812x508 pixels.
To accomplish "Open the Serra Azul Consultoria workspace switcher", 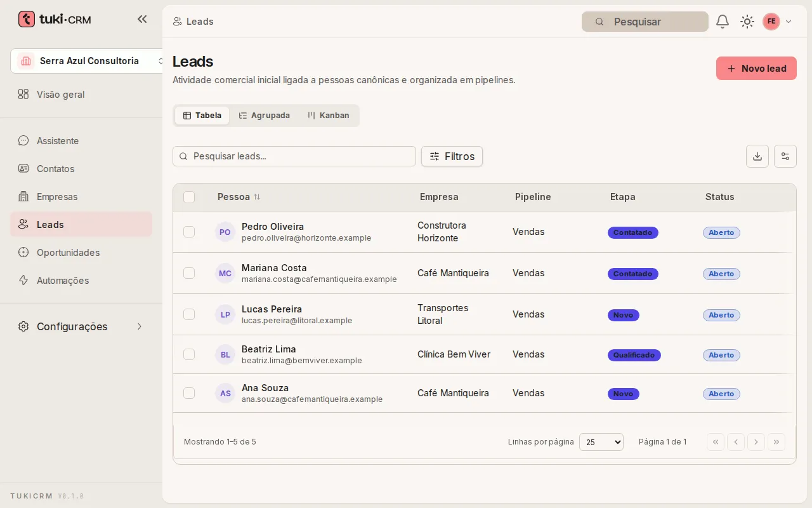I will pyautogui.click(x=88, y=61).
